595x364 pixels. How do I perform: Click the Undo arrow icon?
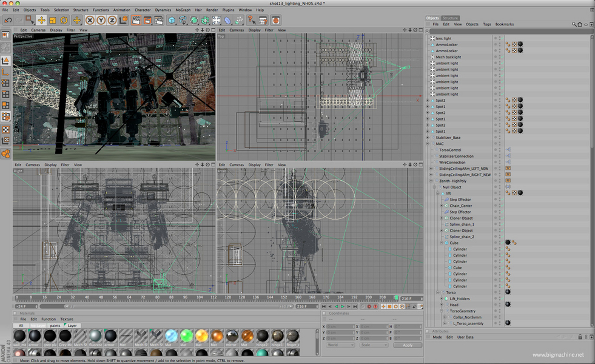point(8,20)
